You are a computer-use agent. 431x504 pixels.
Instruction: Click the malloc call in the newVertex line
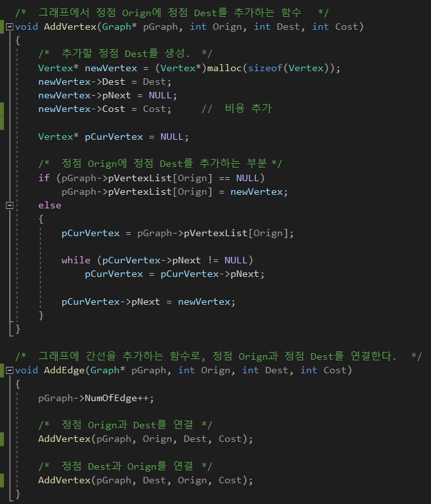[x=225, y=68]
